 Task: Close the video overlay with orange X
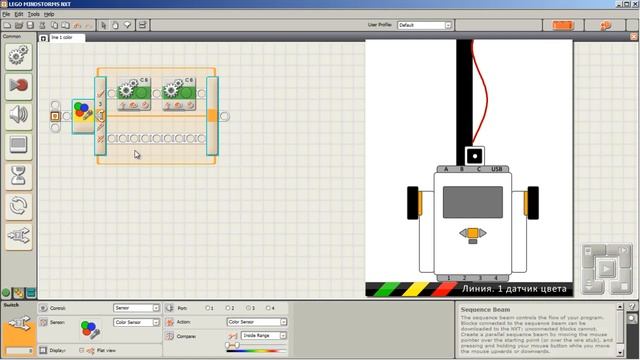coord(634,36)
